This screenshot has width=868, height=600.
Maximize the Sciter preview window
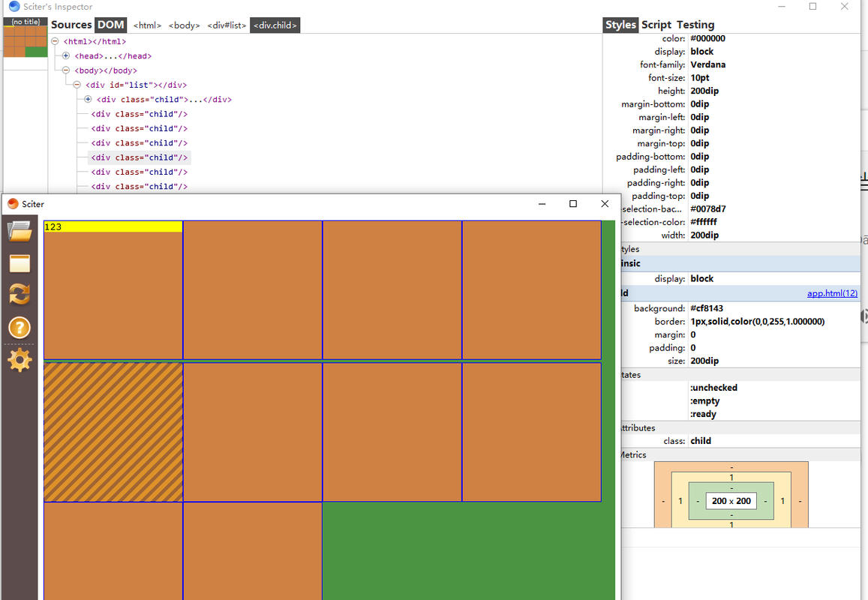click(x=573, y=204)
